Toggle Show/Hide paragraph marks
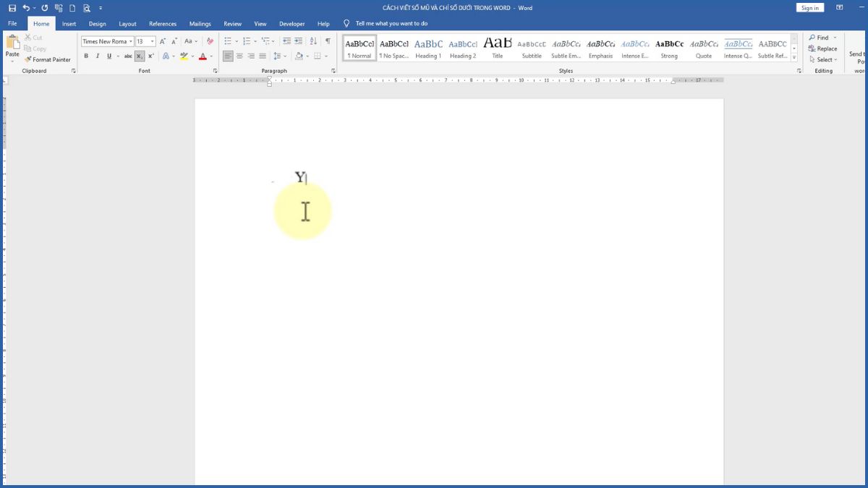The image size is (868, 488). (328, 41)
